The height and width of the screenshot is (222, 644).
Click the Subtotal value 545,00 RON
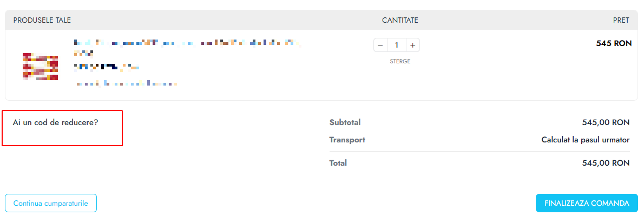click(x=606, y=122)
